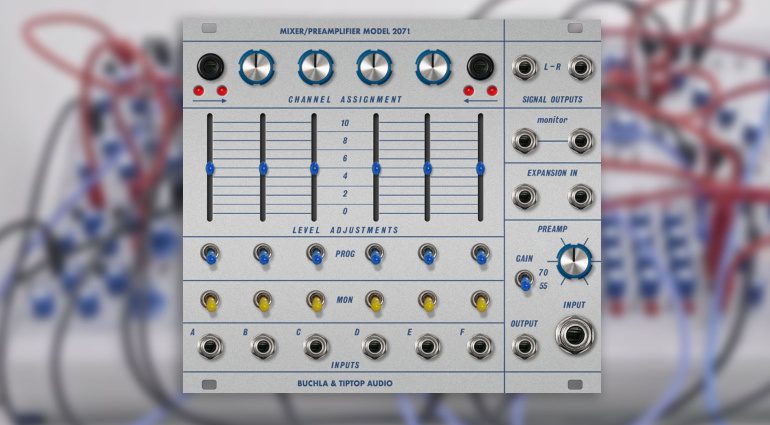Click the preamp output jack
770x425 pixels.
click(x=524, y=346)
